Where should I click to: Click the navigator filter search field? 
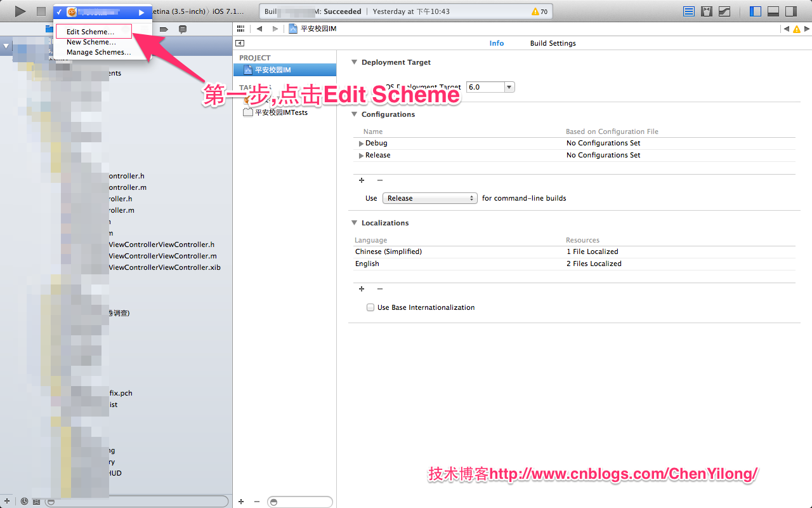pyautogui.click(x=137, y=502)
